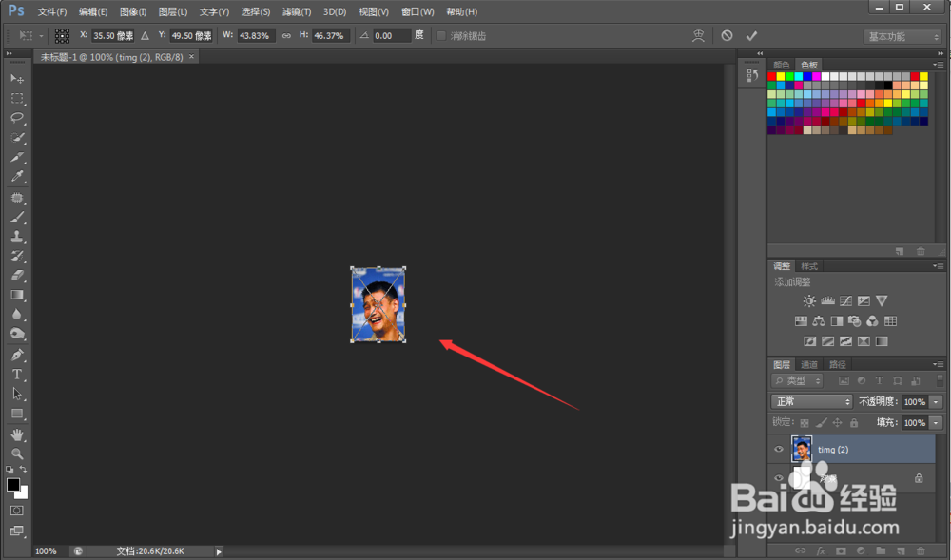Screen dimensions: 951x560
Task: Pick the red swatch in the color panel
Action: pyautogui.click(x=771, y=76)
